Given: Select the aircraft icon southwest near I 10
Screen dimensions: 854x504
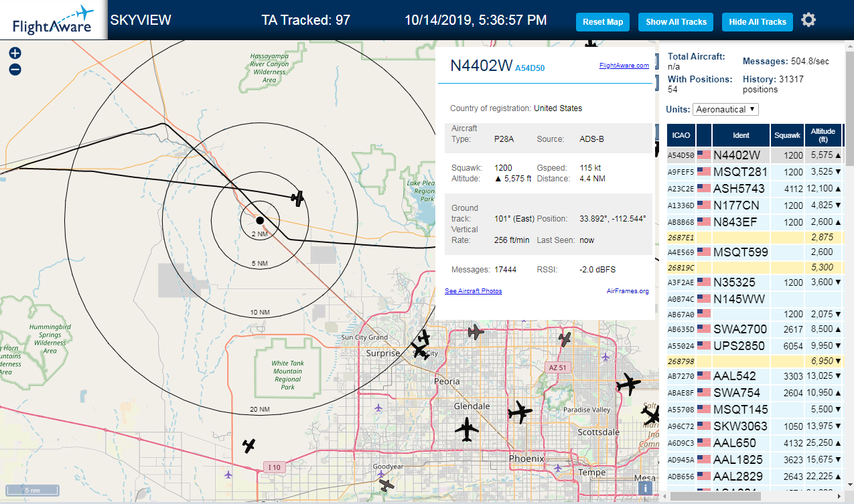Looking at the screenshot, I should click(x=249, y=445).
